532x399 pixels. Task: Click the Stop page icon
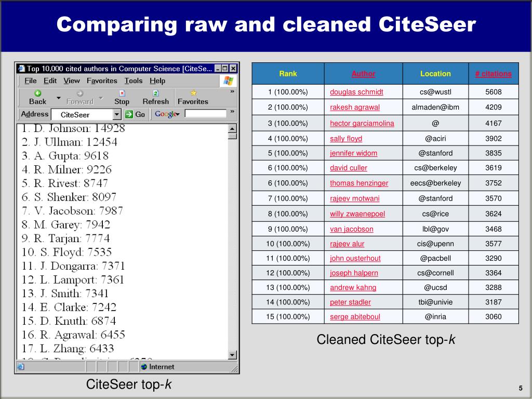(x=122, y=93)
